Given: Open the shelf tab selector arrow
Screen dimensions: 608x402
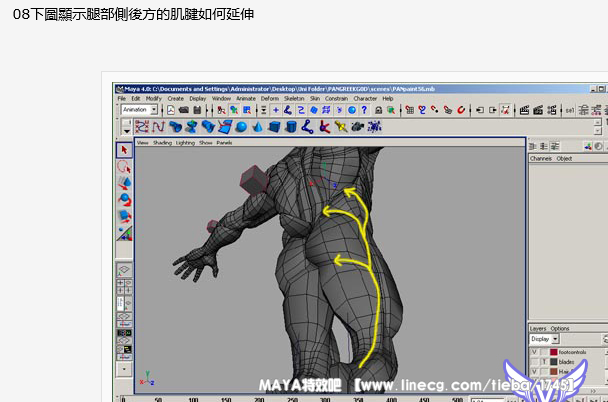Looking at the screenshot, I should click(125, 127).
